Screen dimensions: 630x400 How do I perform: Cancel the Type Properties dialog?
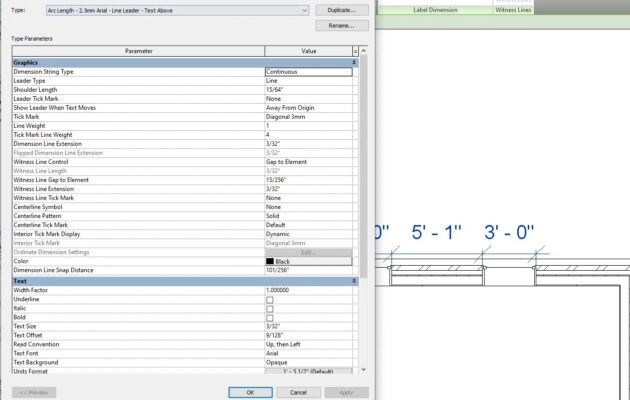click(x=297, y=392)
